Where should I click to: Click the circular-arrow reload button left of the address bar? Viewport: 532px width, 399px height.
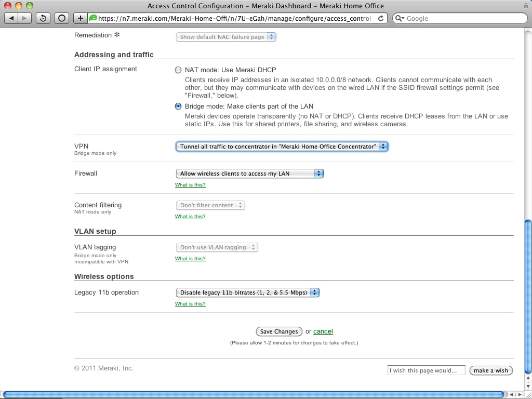tap(43, 18)
